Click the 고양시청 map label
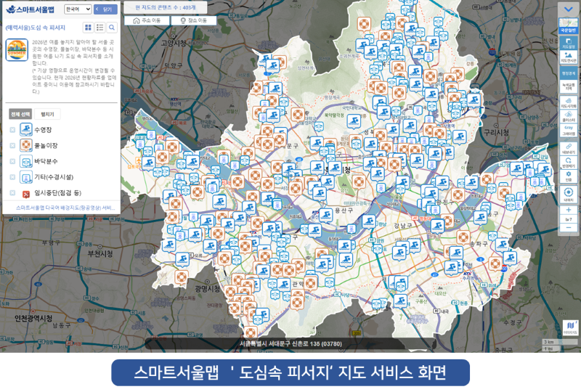The height and width of the screenshot is (392, 581). (x=174, y=44)
